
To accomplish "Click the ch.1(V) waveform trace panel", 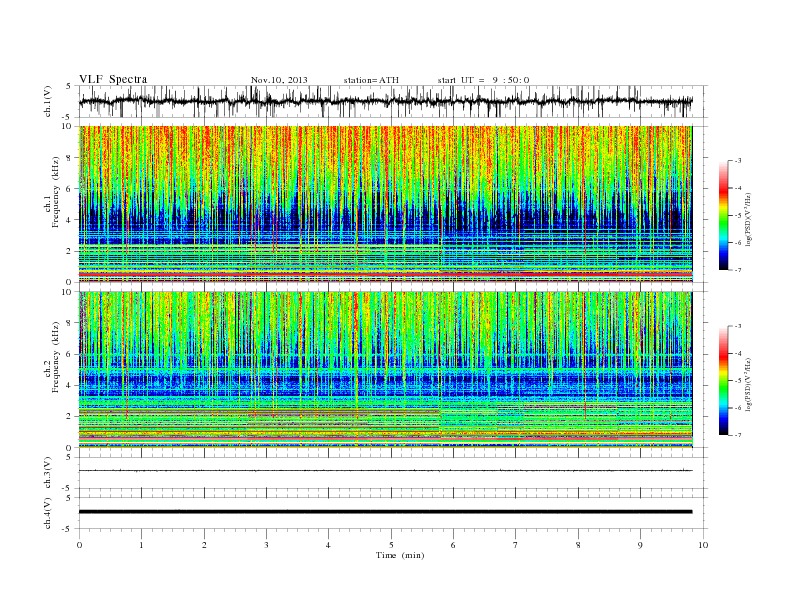I will click(x=392, y=101).
